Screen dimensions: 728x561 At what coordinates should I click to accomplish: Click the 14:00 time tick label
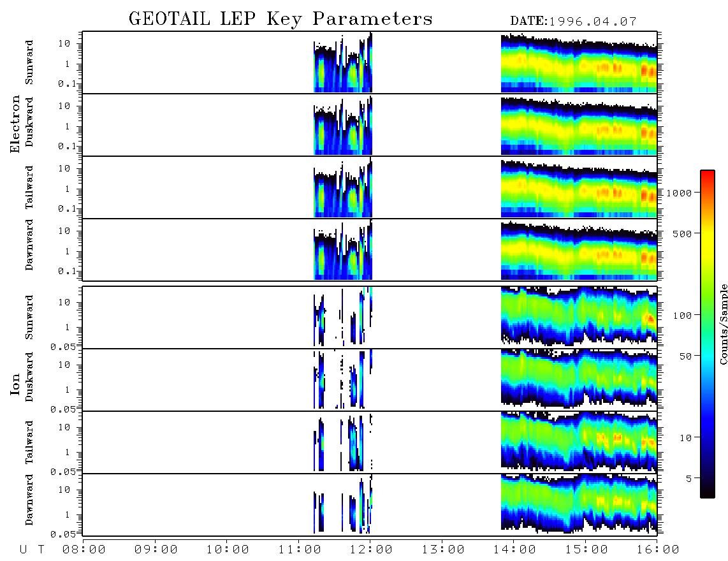point(514,550)
